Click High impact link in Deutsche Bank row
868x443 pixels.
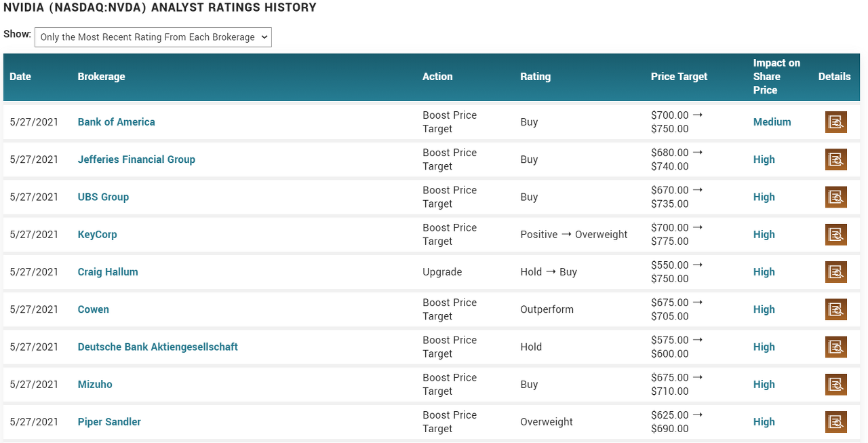(x=764, y=347)
